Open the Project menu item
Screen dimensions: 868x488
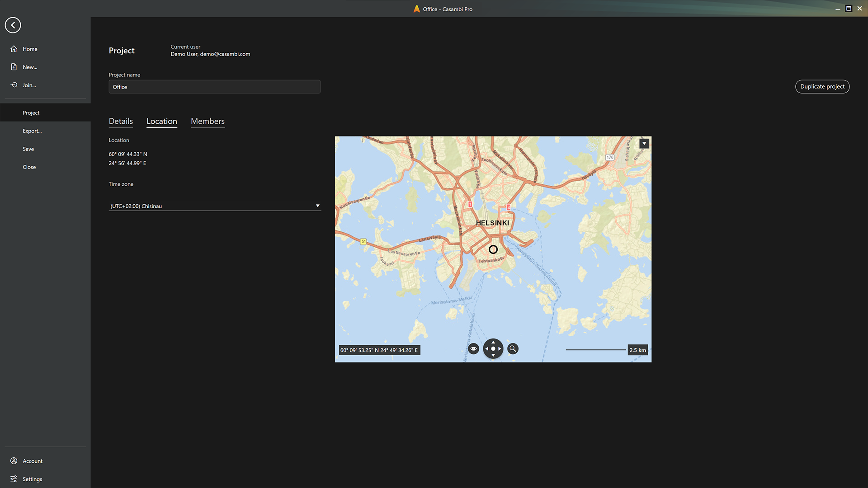[45, 113]
